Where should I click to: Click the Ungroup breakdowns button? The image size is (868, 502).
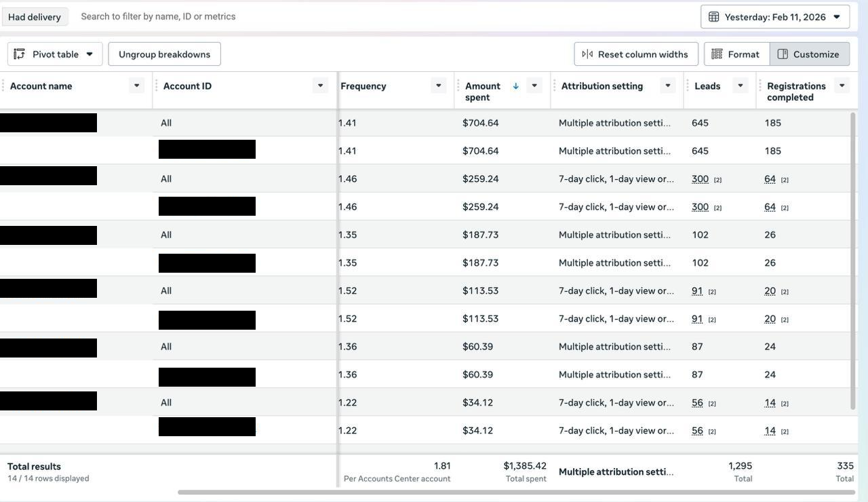click(x=164, y=54)
